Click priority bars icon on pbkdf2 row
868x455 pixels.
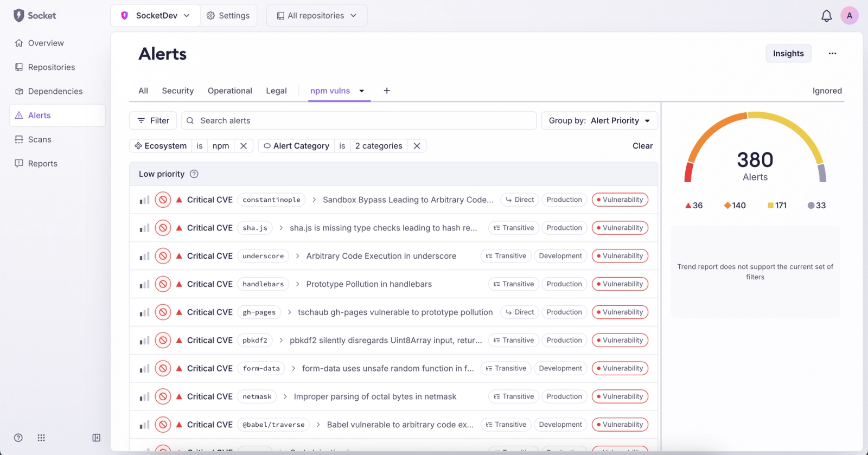click(144, 341)
